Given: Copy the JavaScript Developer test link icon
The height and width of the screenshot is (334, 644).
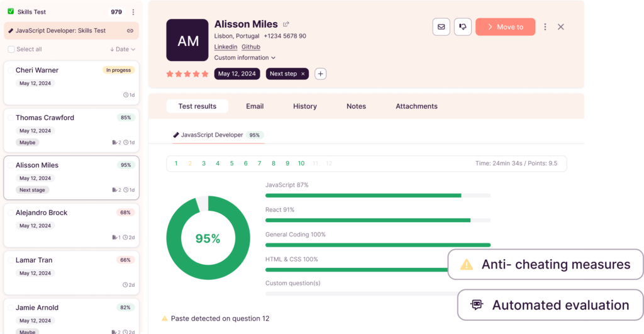Looking at the screenshot, I should 130,30.
